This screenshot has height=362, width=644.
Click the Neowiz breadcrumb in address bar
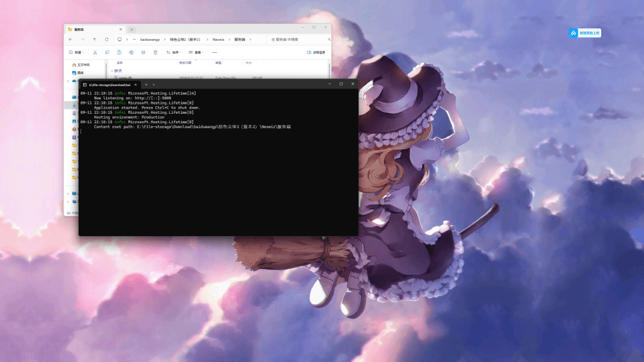pos(218,39)
